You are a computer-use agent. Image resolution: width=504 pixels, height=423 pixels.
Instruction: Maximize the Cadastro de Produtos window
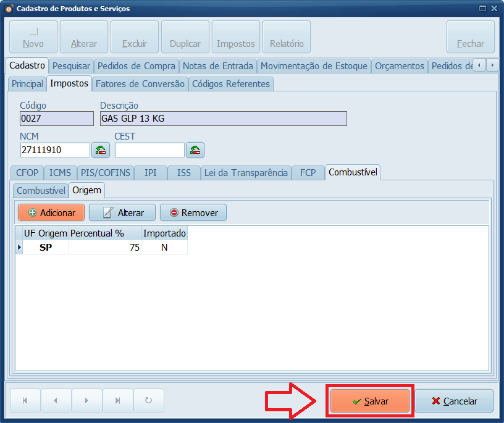[x=482, y=9]
